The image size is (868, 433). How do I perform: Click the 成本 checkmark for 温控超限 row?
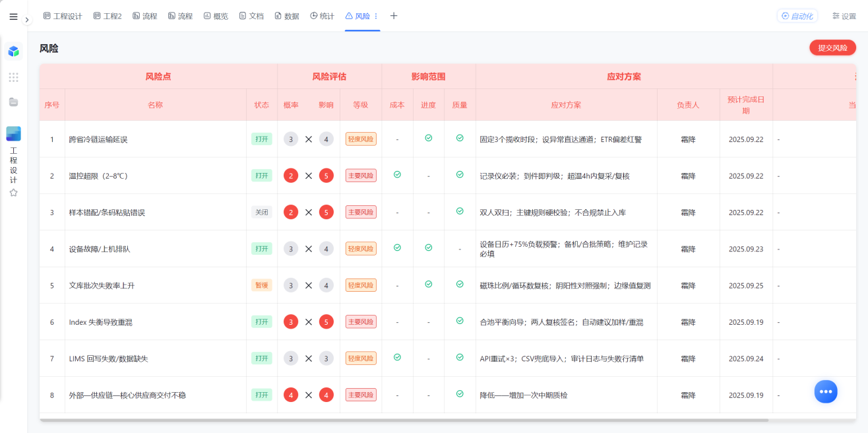(x=397, y=174)
